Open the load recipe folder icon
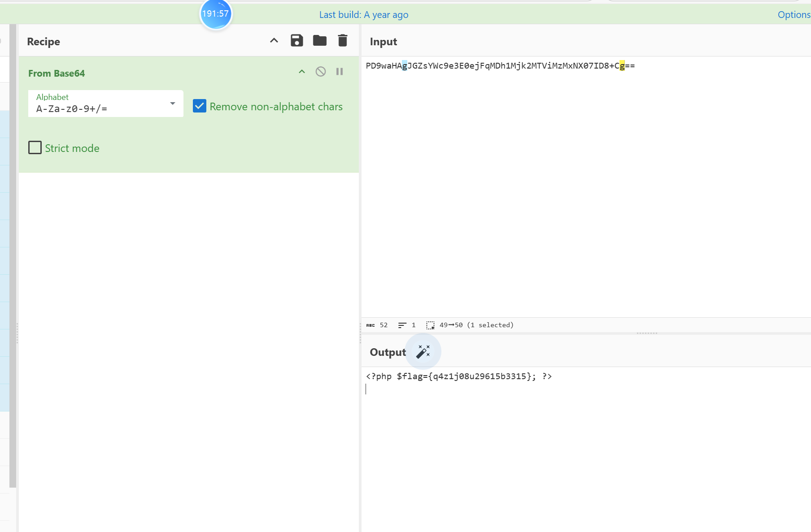811x532 pixels. [319, 41]
